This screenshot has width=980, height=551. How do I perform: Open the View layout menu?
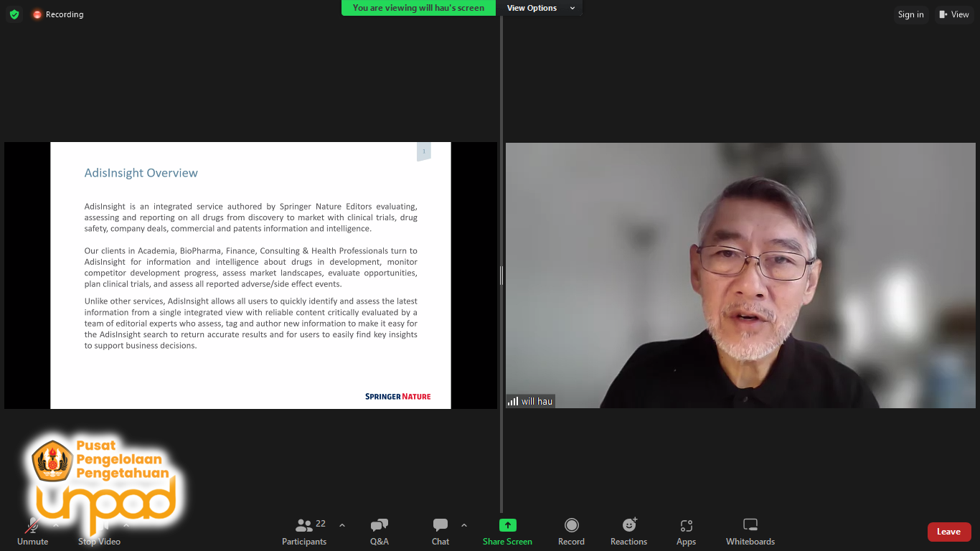tap(953, 14)
